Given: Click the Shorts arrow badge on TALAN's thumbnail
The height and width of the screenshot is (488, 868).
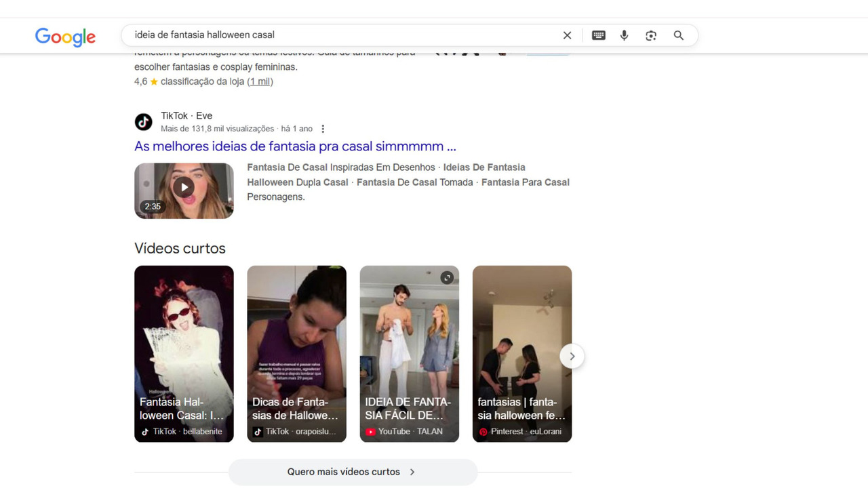Looking at the screenshot, I should click(446, 277).
